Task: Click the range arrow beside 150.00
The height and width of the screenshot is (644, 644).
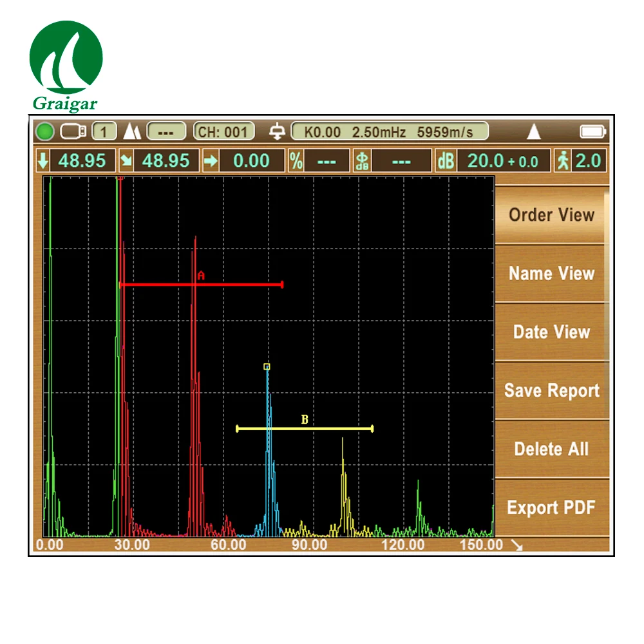Action: tap(516, 545)
